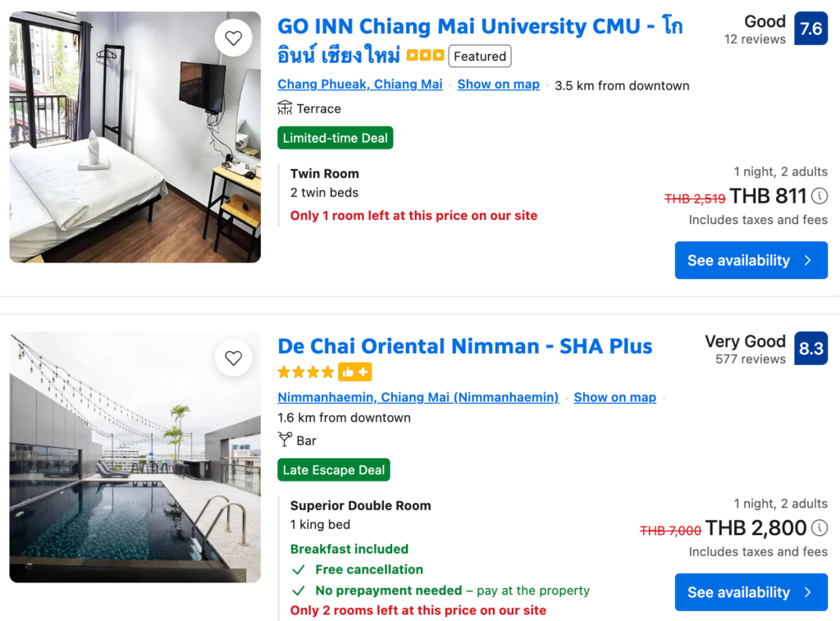Image resolution: width=840 pixels, height=621 pixels.
Task: Click De Chai four-star rating icon
Action: click(306, 372)
